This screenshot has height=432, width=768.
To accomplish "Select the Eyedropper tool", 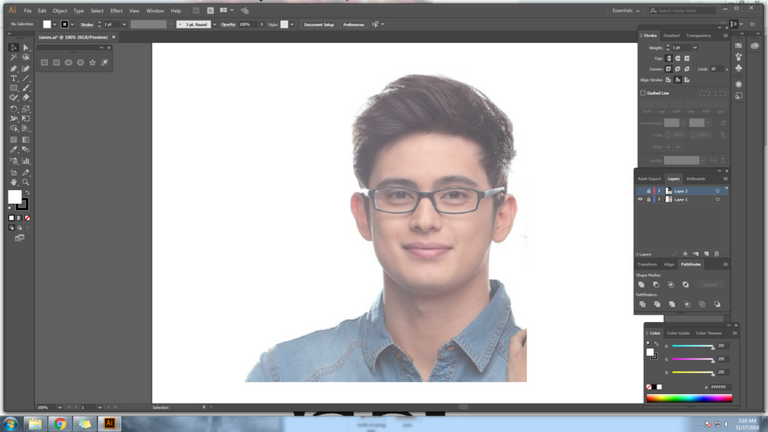I will coord(14,150).
